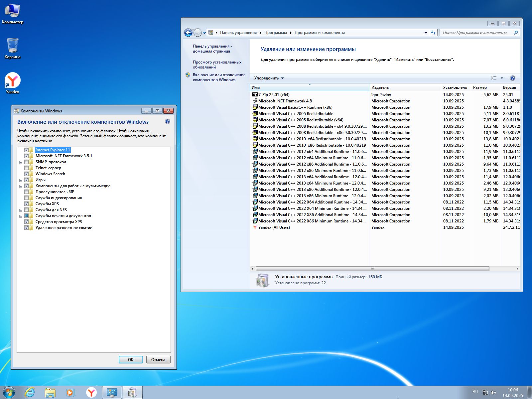
Task: Click the Отмена button
Action: (158, 359)
